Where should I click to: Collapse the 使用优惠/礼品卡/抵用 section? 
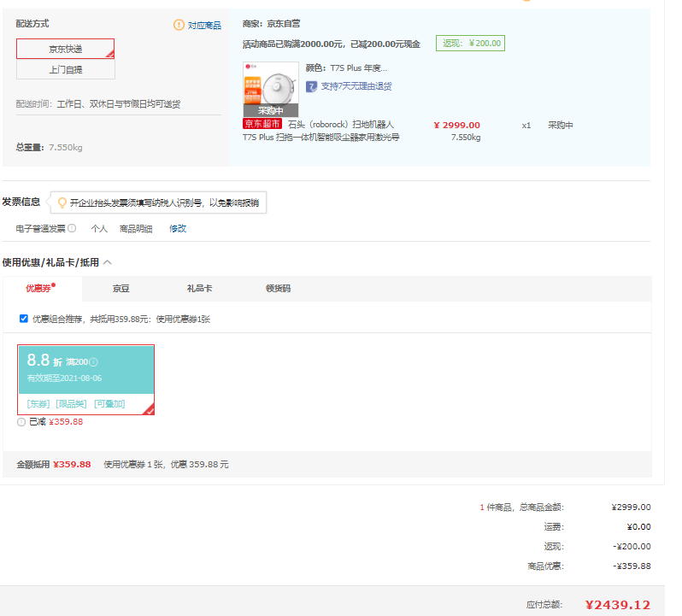pos(108,262)
